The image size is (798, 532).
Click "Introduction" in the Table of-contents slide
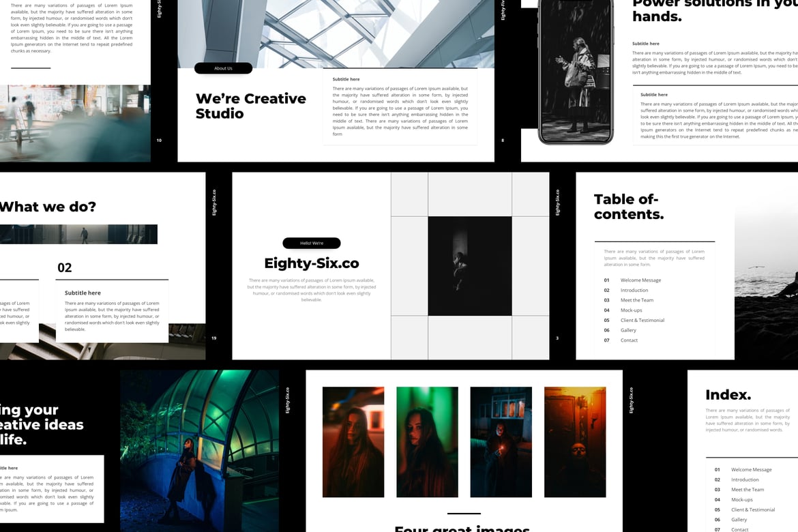[634, 290]
